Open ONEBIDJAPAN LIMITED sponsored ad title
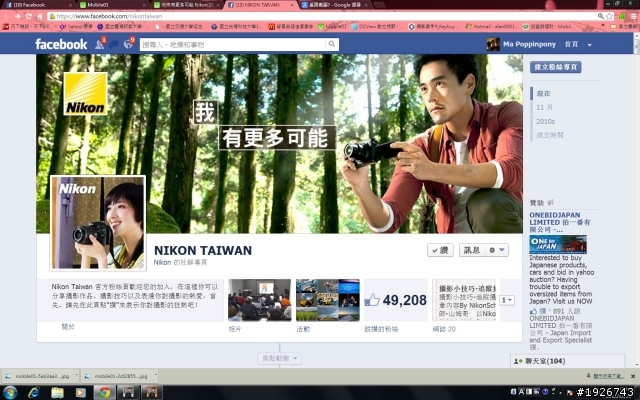 click(x=560, y=222)
